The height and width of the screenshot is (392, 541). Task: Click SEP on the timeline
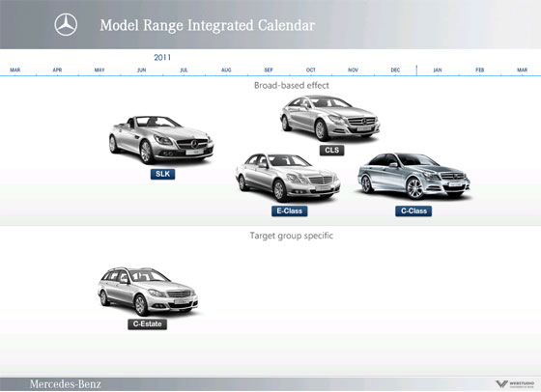[269, 70]
